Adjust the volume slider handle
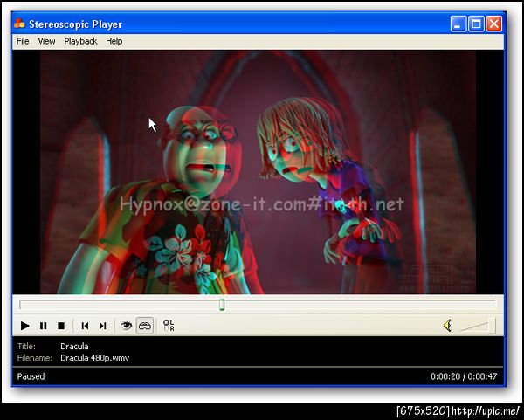Image resolution: width=524 pixels, height=420 pixels. [492, 326]
